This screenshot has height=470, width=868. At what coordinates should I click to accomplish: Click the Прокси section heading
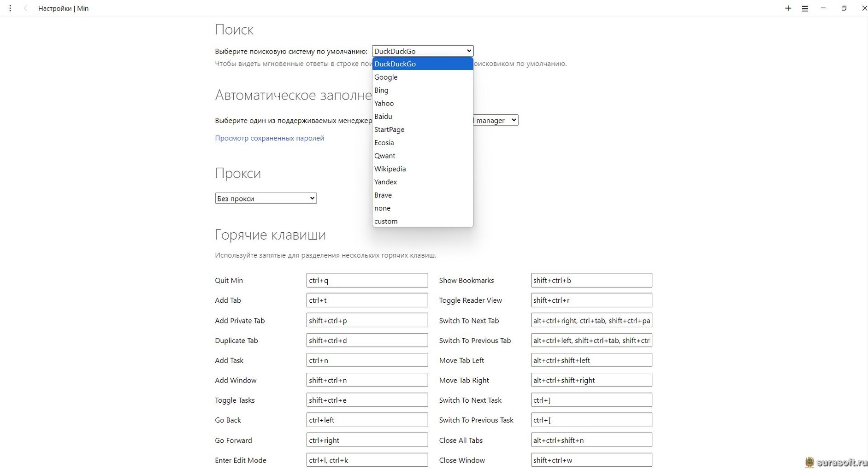[238, 173]
